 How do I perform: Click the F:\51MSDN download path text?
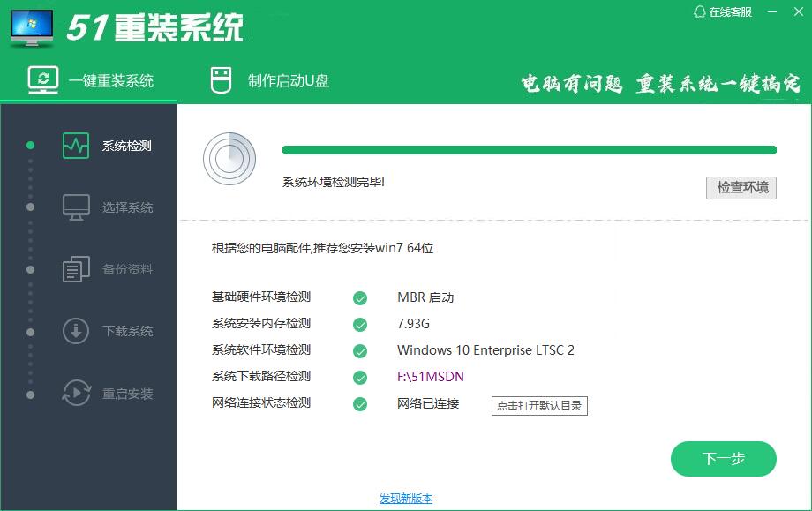pos(431,378)
